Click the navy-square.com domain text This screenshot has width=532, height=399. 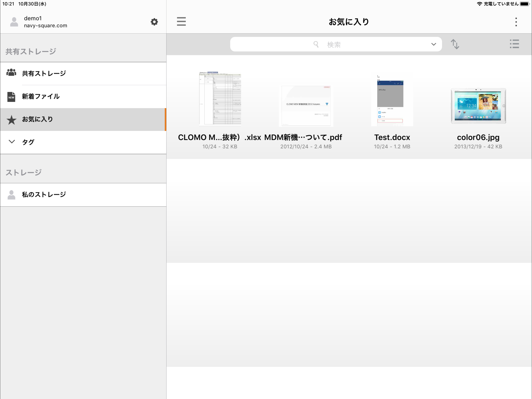coord(45,26)
